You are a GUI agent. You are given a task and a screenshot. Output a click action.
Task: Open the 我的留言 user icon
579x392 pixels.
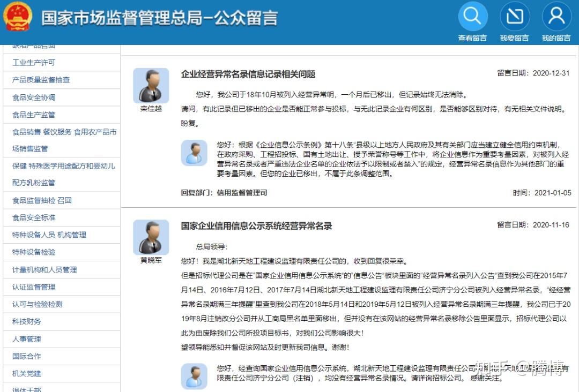(x=556, y=16)
